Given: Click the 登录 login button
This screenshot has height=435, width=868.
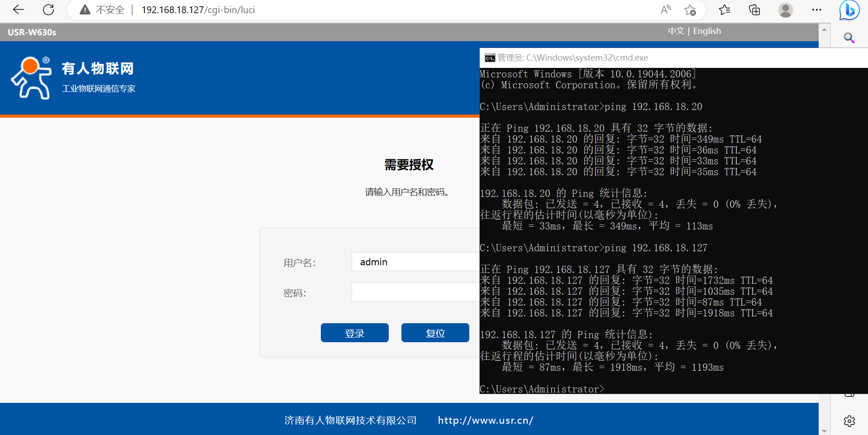Looking at the screenshot, I should coord(354,333).
